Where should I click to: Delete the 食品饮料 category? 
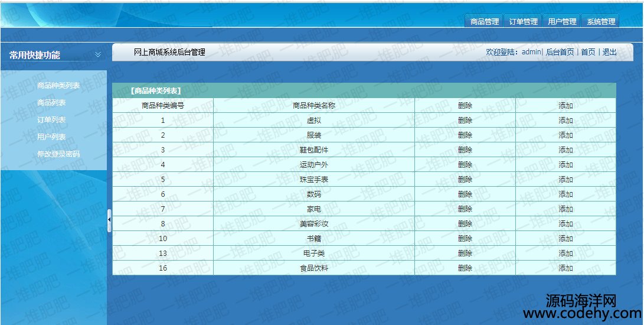point(465,269)
